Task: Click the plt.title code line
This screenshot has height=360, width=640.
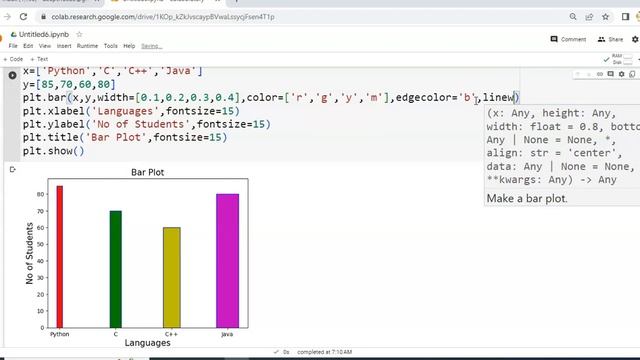Action: pyautogui.click(x=125, y=138)
